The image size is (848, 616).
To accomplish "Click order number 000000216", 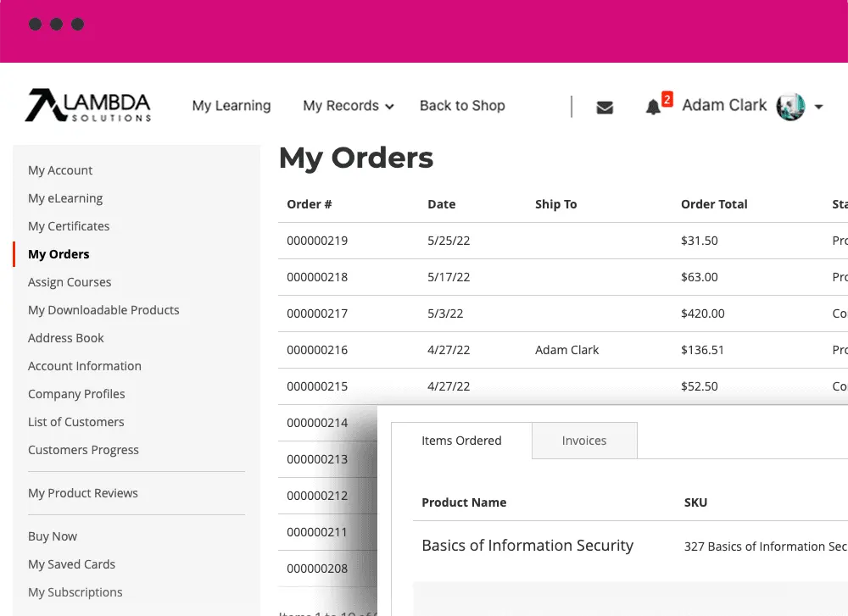I will coord(317,350).
